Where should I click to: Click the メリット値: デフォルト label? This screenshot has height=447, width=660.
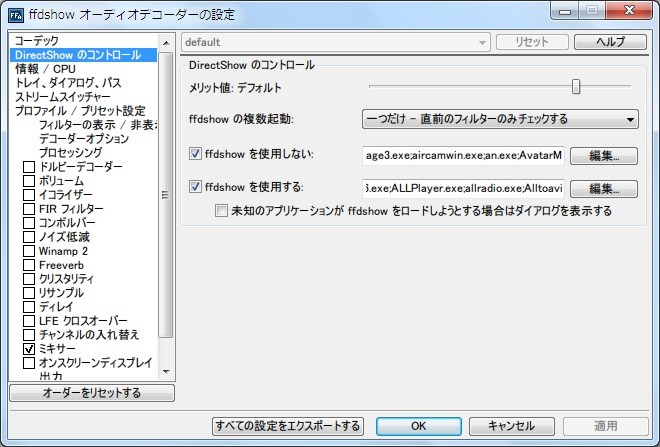(235, 88)
